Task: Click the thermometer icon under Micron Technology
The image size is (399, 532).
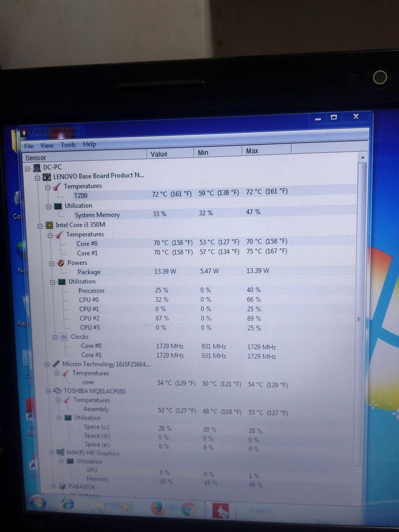Action: coord(65,373)
